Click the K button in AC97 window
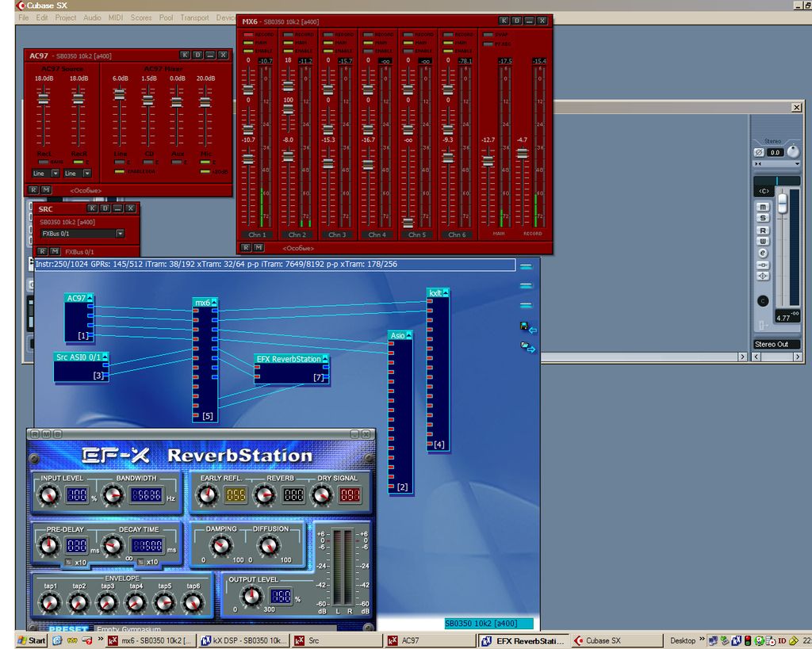This screenshot has height=649, width=812. 185,55
